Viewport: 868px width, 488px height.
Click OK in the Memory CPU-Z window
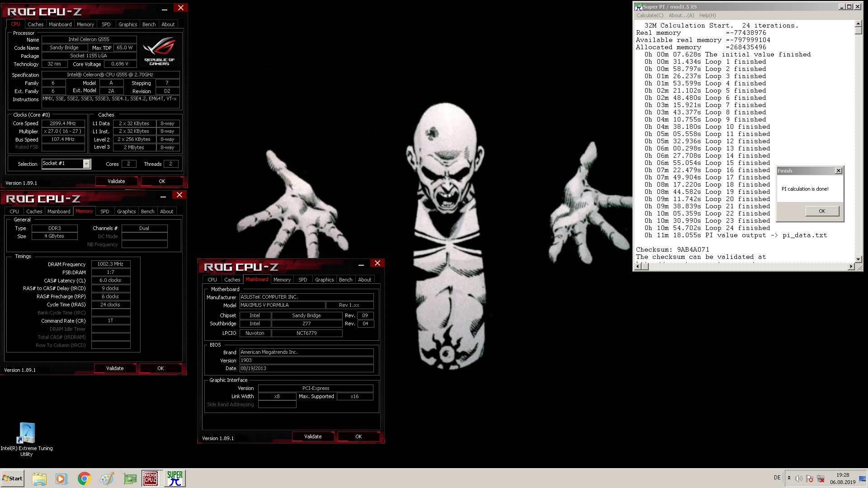click(x=160, y=368)
